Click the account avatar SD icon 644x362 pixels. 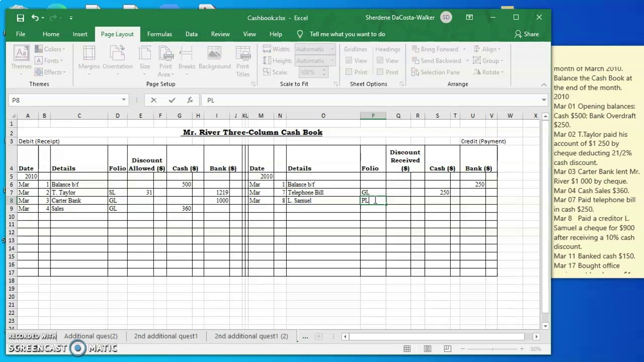(x=446, y=18)
